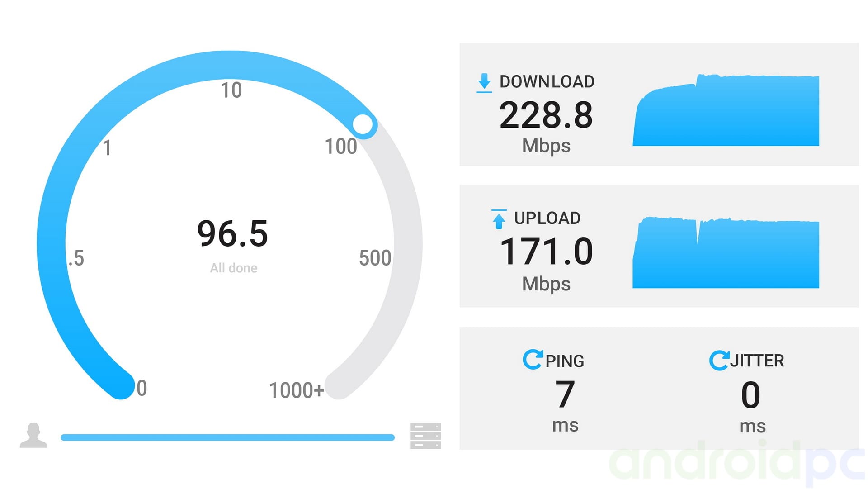Open the download speed graph

click(726, 109)
